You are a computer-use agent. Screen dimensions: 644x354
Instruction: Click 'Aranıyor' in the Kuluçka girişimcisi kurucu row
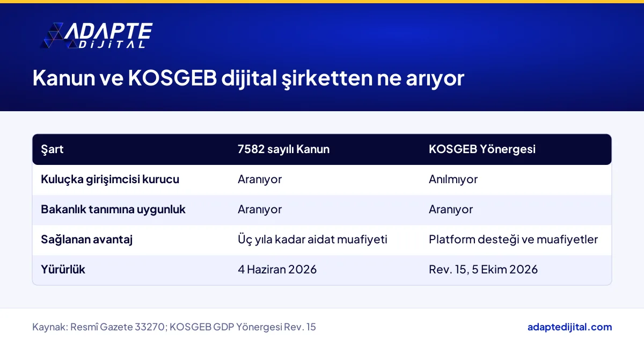click(x=260, y=179)
